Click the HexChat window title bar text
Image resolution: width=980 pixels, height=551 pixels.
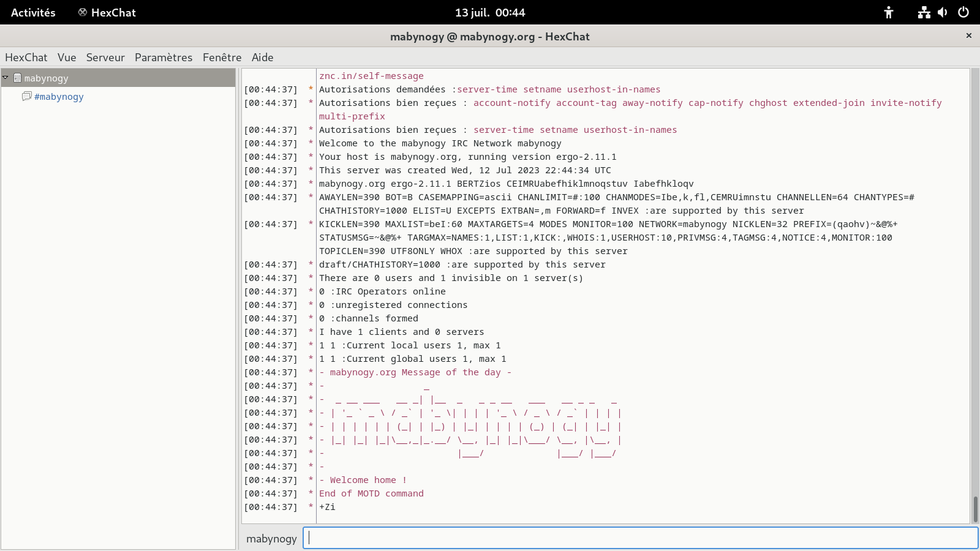[x=490, y=36]
